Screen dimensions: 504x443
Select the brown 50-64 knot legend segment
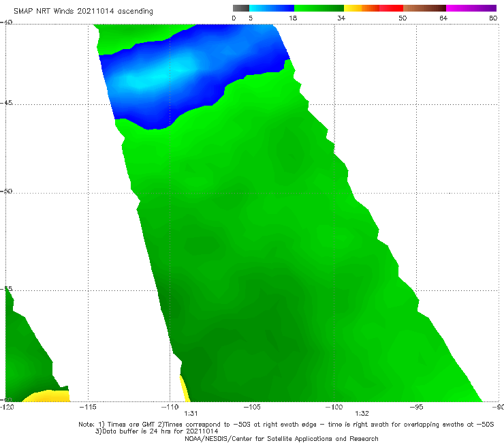point(424,8)
